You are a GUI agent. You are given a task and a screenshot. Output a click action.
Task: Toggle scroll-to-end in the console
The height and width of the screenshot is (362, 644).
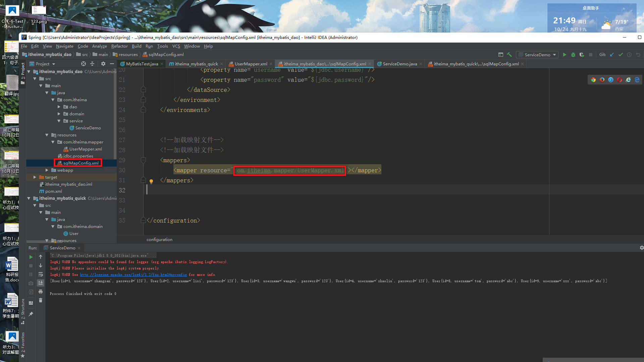coord(41,283)
